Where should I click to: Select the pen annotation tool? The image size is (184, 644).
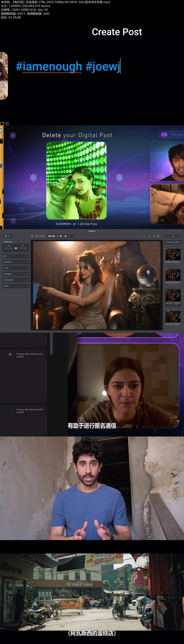point(154,236)
